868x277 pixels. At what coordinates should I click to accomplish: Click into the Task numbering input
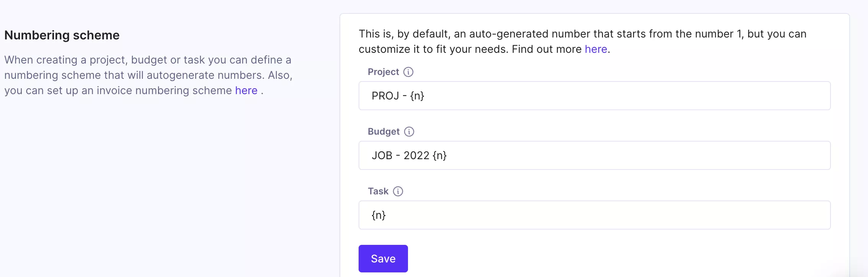pos(594,215)
